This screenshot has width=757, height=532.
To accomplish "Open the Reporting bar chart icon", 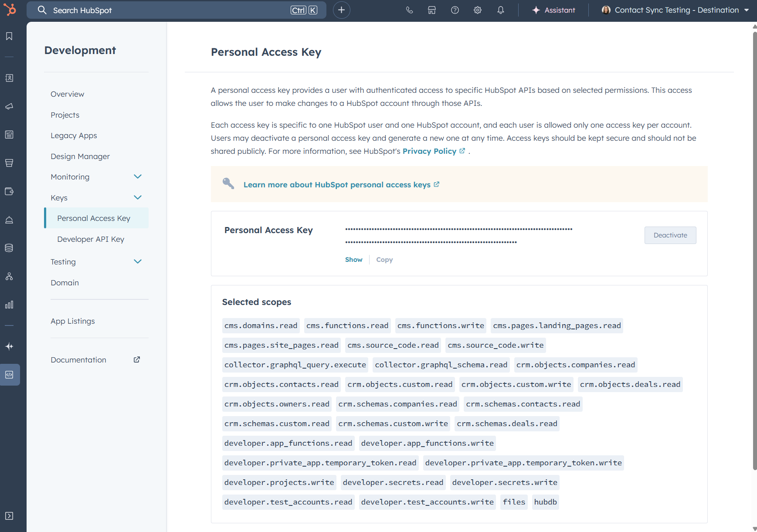I will coord(9,305).
